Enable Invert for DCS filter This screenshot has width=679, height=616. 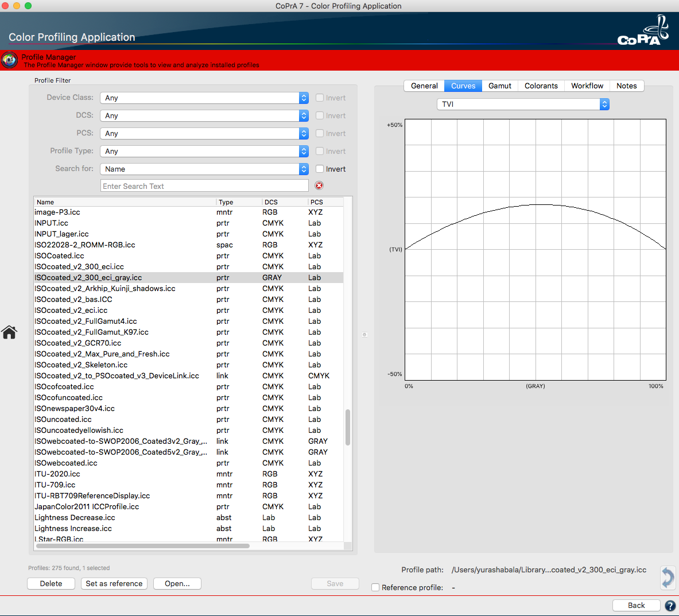(x=320, y=115)
